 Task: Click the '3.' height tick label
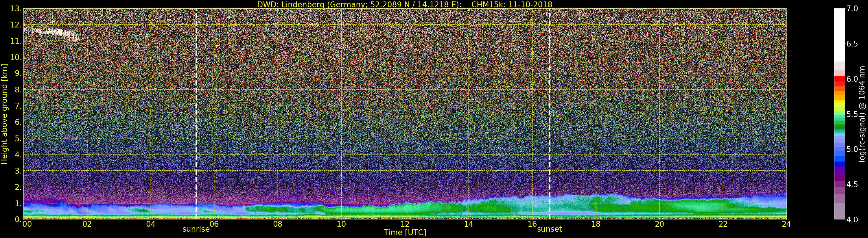[18, 171]
